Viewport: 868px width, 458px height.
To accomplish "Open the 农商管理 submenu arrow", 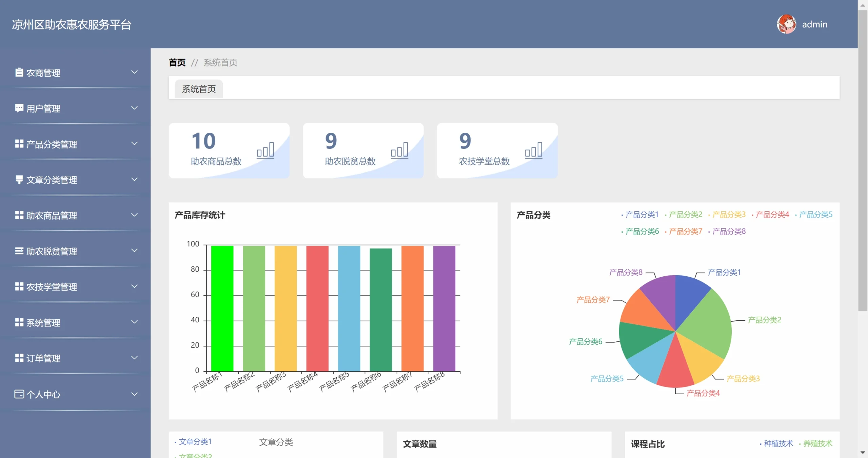I will pyautogui.click(x=135, y=72).
